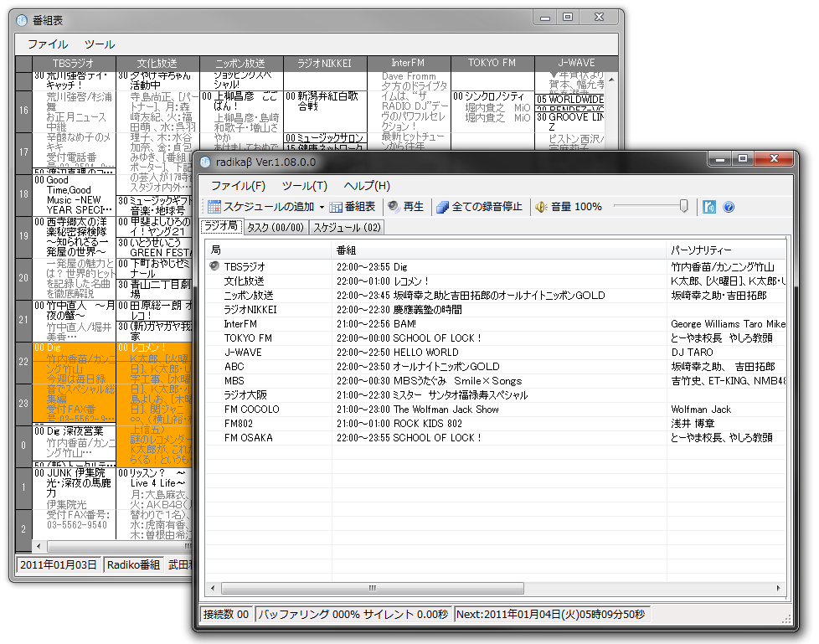Click scroll-up arrow in 番組表 window
Image resolution: width=819 pixels, height=644 pixels.
(x=611, y=80)
